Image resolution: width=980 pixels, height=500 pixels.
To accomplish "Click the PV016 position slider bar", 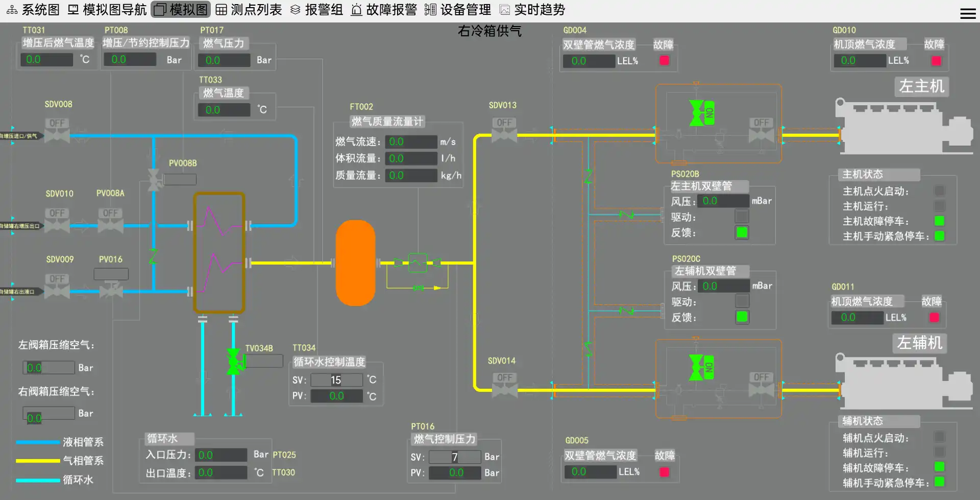I will 111,274.
